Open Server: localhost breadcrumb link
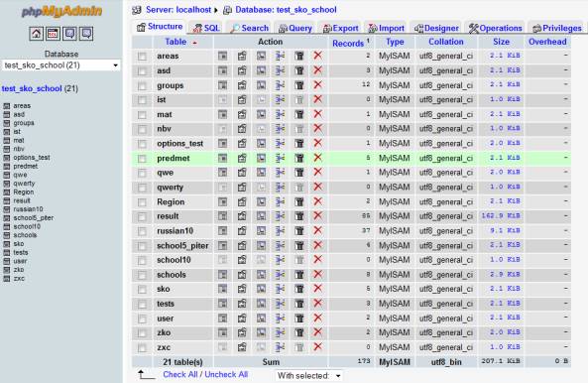588x383 pixels. pos(178,10)
